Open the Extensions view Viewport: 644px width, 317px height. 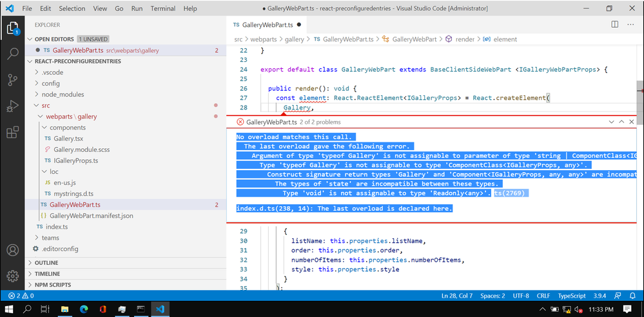[12, 132]
